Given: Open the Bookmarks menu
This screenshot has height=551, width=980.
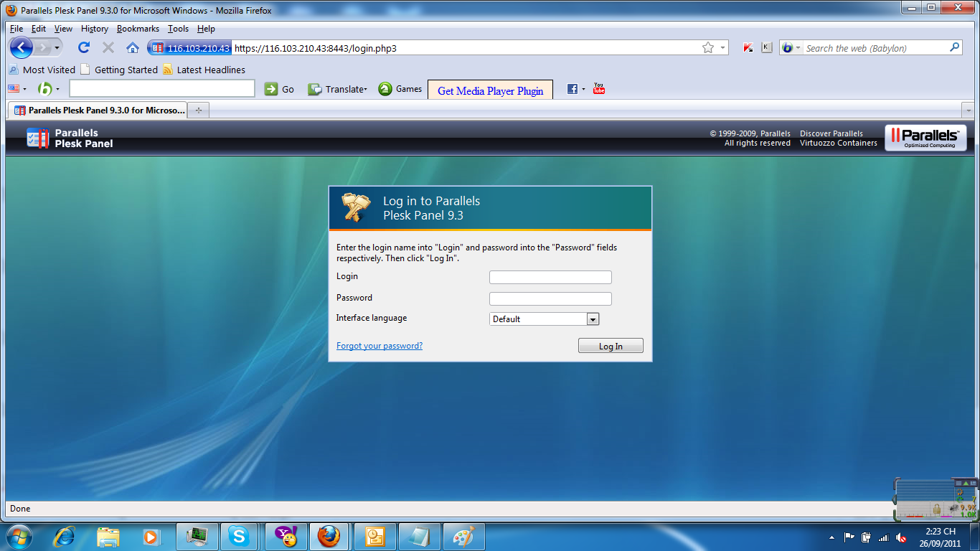Looking at the screenshot, I should pos(138,29).
